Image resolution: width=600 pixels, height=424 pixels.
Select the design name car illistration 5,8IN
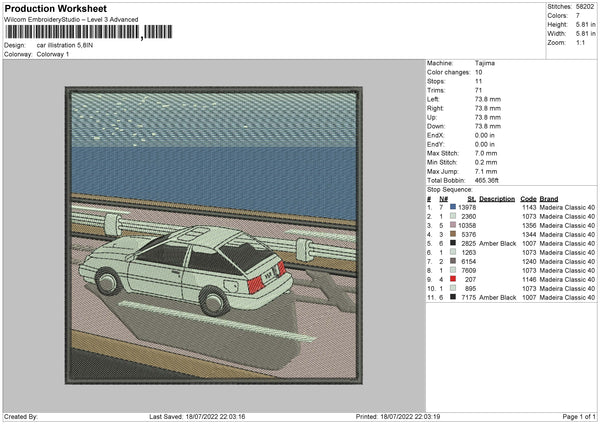click(65, 45)
